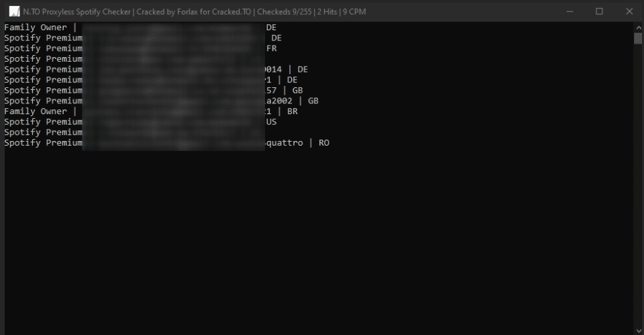Click the '0014 | DE' line ending
This screenshot has width=644, height=335.
click(286, 69)
